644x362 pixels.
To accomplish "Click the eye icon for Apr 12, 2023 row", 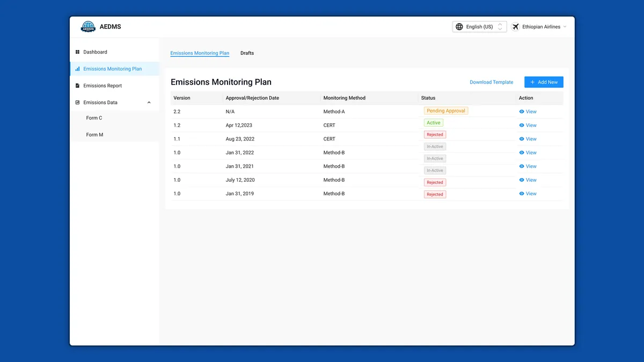I will (522, 125).
